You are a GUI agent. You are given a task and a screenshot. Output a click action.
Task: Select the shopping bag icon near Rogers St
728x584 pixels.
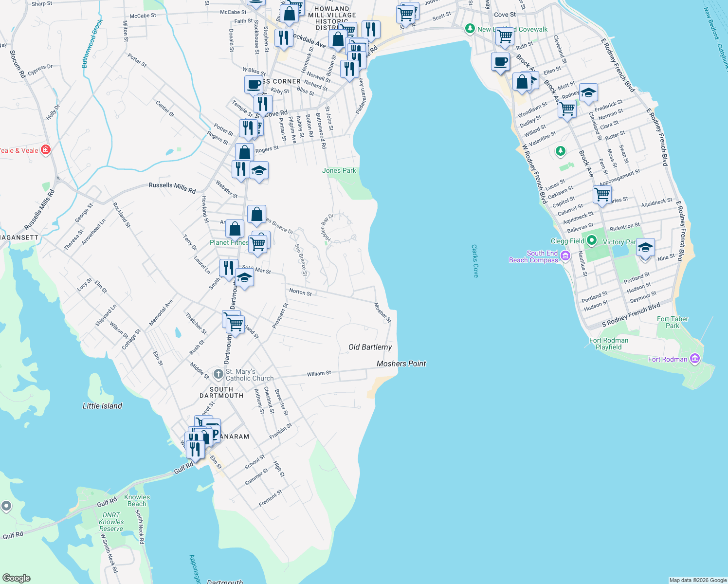pos(244,151)
